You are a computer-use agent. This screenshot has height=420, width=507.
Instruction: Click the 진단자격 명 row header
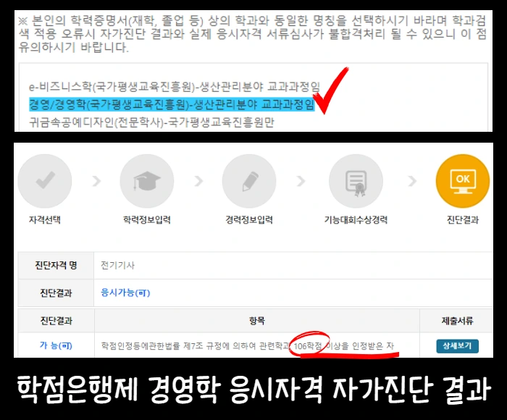tap(56, 266)
